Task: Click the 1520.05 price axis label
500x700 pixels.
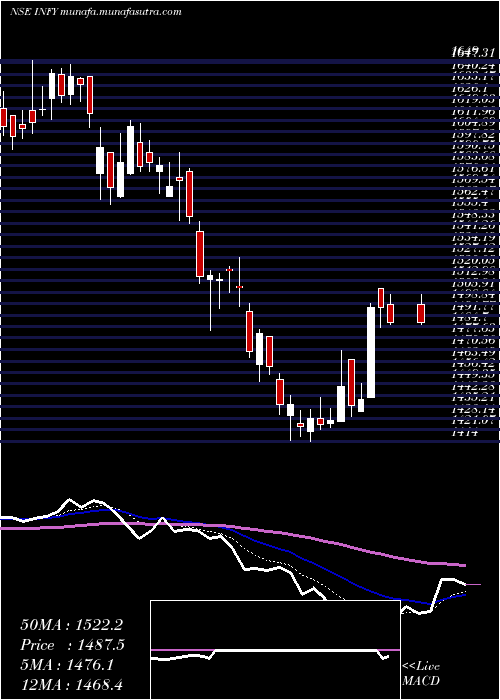Action: [x=473, y=260]
